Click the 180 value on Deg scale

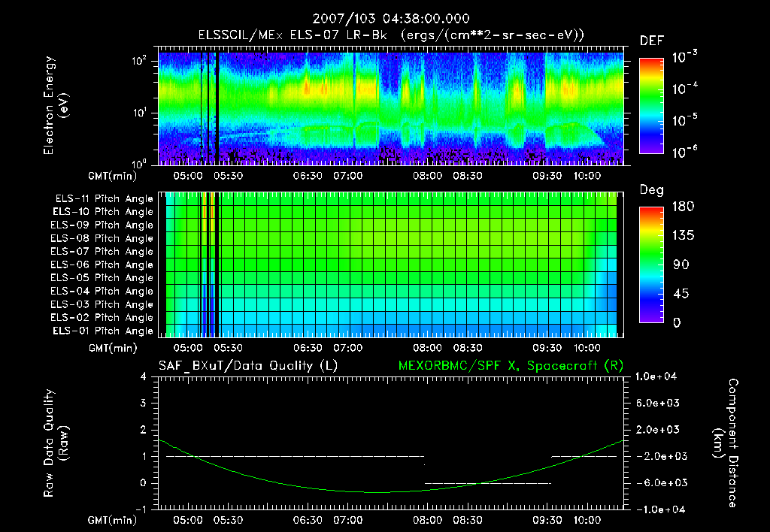point(683,207)
